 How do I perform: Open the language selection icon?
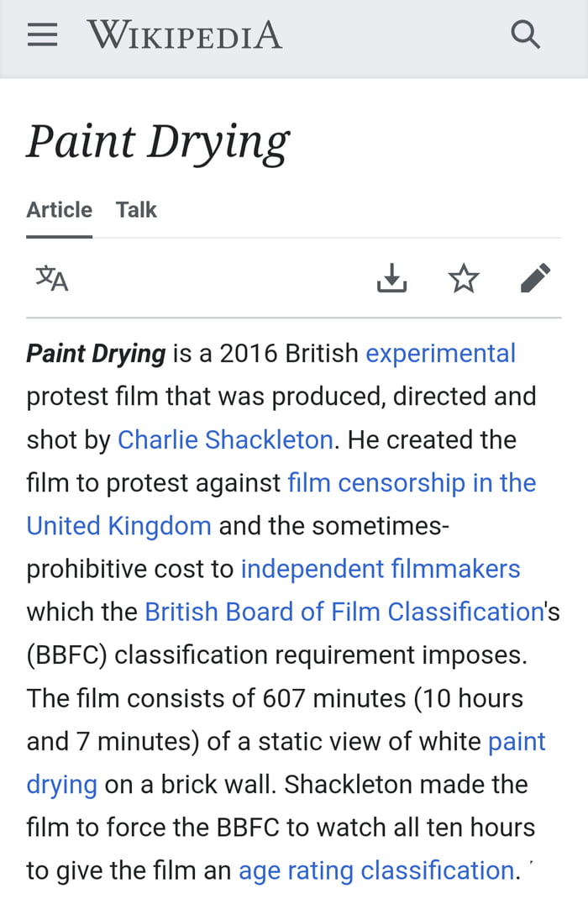[x=52, y=278]
